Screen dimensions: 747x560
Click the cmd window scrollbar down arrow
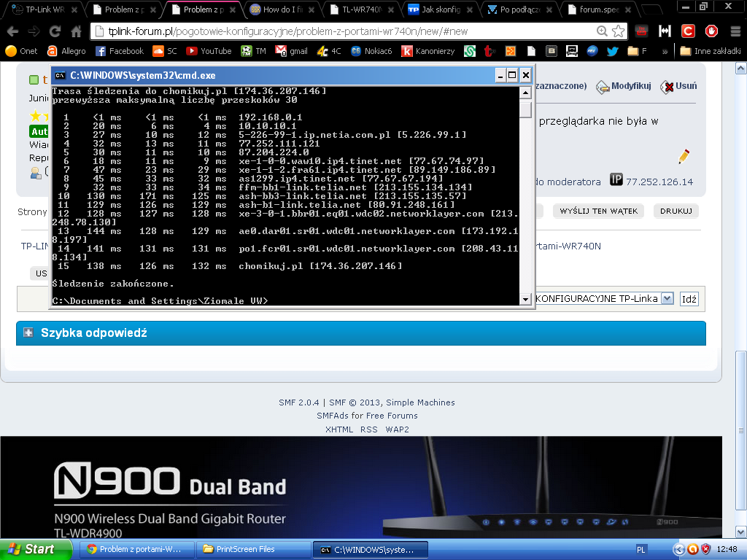pos(525,299)
